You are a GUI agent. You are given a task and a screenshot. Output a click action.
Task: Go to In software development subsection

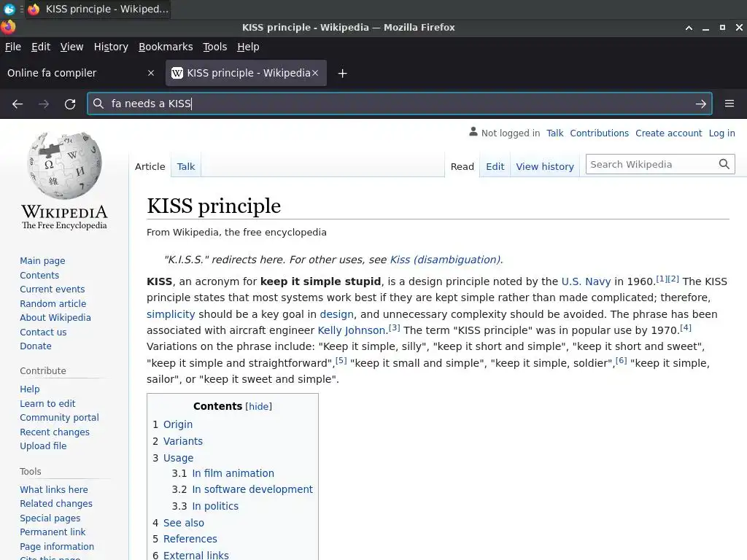(x=252, y=489)
